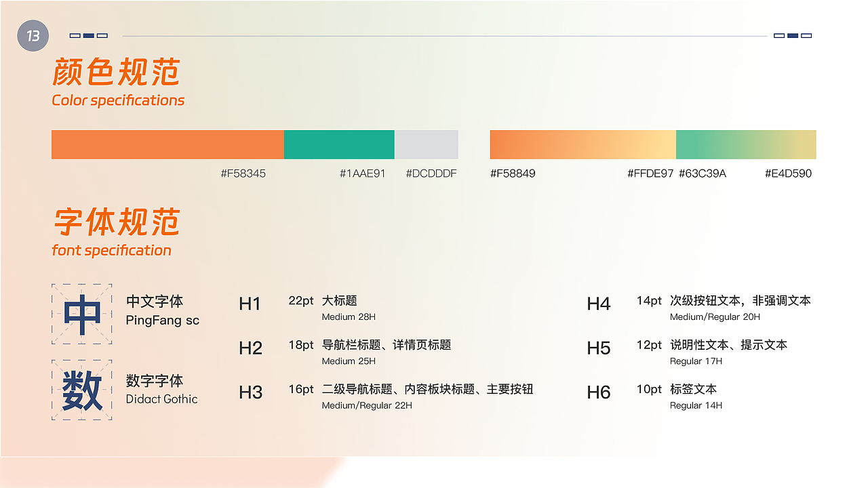Click the #FFDE97 hex code label
Image resolution: width=868 pixels, height=488 pixels.
click(x=650, y=174)
